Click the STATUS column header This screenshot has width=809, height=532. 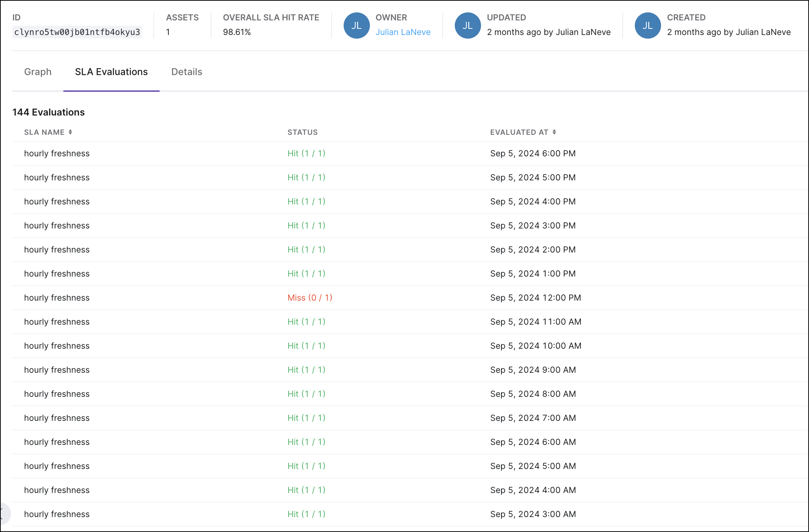point(302,132)
